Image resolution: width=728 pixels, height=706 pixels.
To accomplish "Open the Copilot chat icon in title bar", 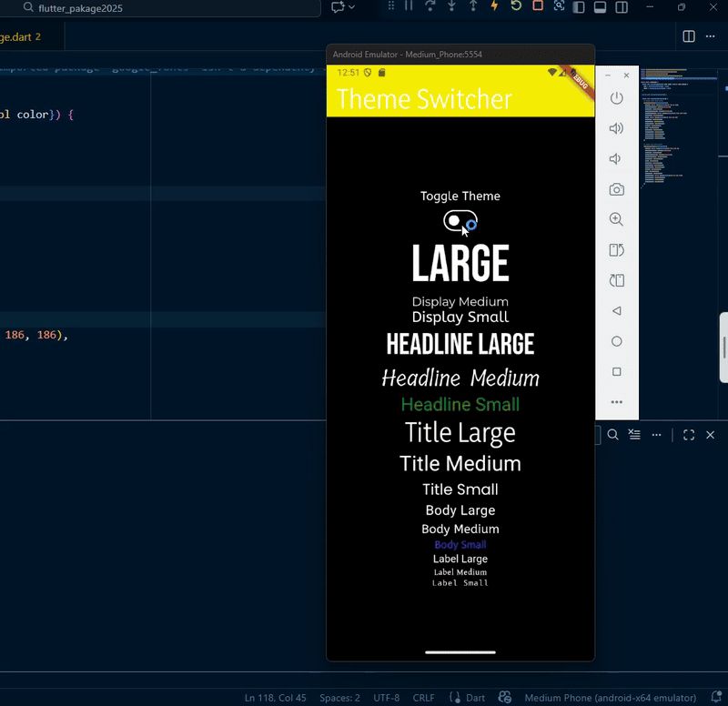I will click(x=338, y=6).
